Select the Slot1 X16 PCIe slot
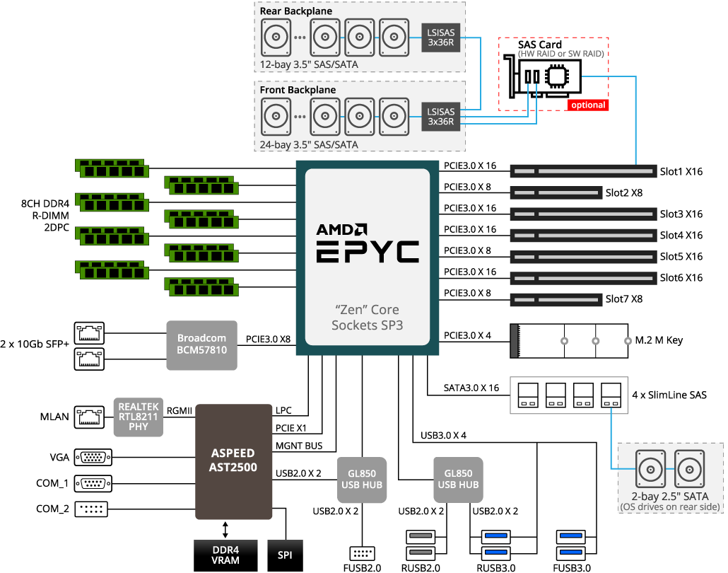This screenshot has width=728, height=573. (583, 172)
